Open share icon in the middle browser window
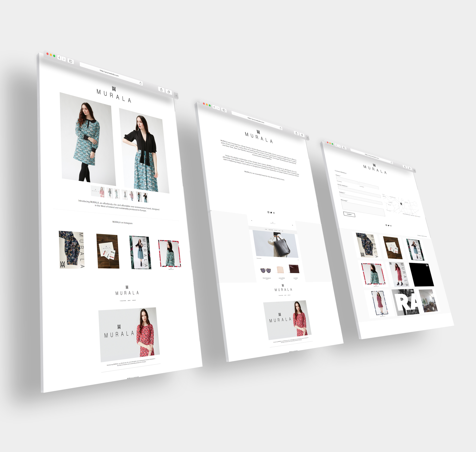Viewport: 476px width, 452px height. point(296,133)
